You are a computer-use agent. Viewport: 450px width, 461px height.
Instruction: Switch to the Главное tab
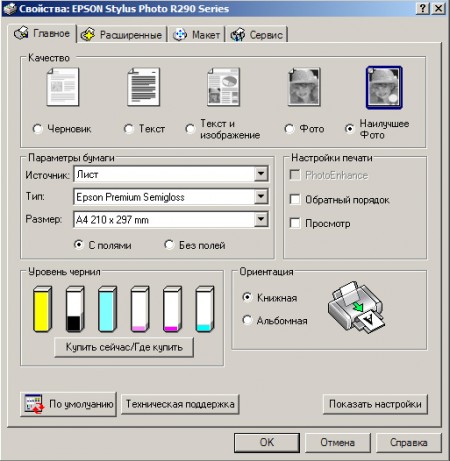(x=42, y=34)
